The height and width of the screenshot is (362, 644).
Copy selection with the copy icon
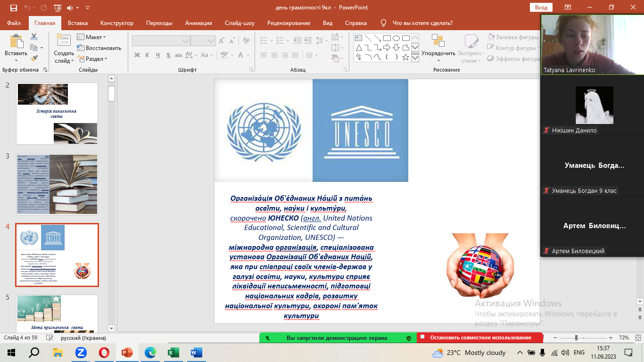click(x=33, y=48)
